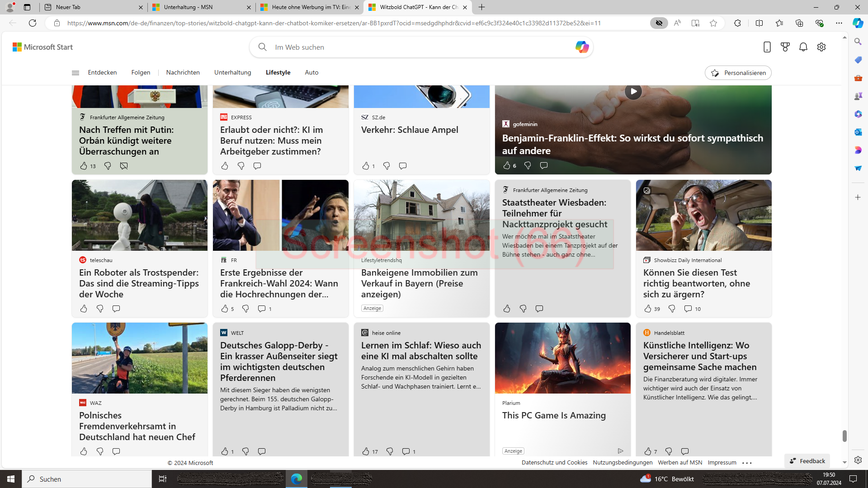
Task: Open notifications bell in MSN header
Action: coord(803,47)
